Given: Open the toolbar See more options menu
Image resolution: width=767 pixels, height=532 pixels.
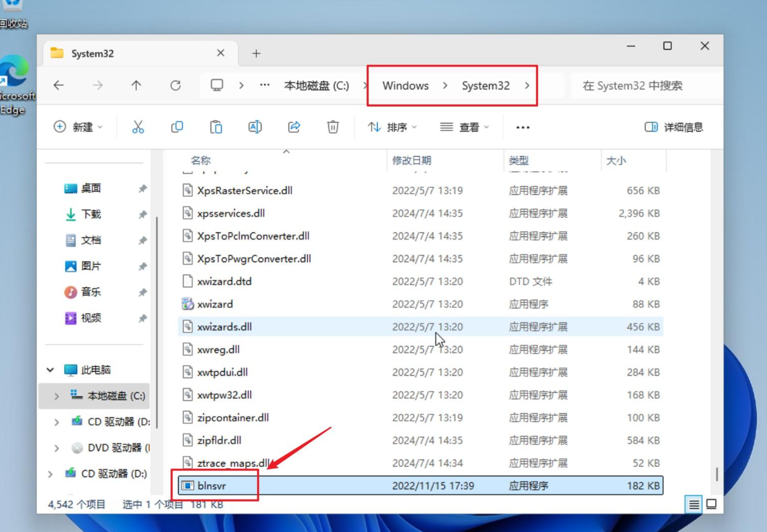Looking at the screenshot, I should (523, 128).
